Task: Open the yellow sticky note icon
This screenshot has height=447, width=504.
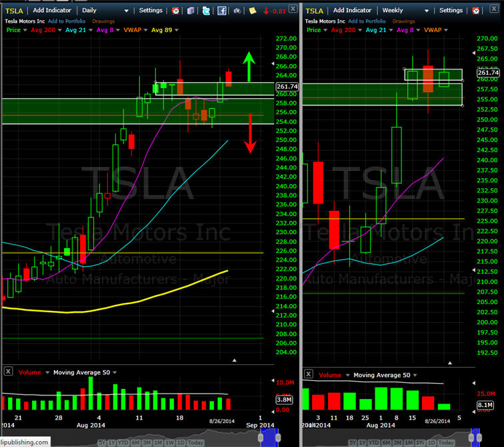Action: click(253, 11)
